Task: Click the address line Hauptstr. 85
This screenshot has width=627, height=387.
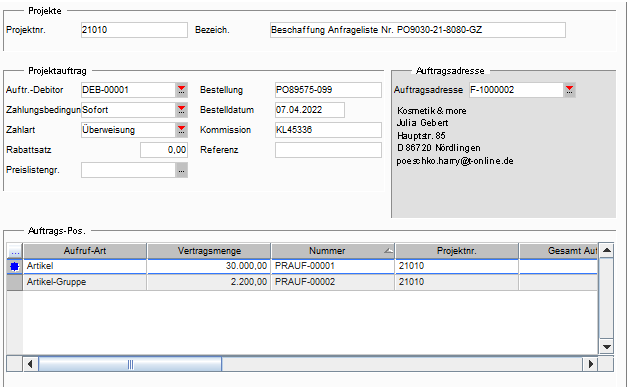Action: (421, 136)
